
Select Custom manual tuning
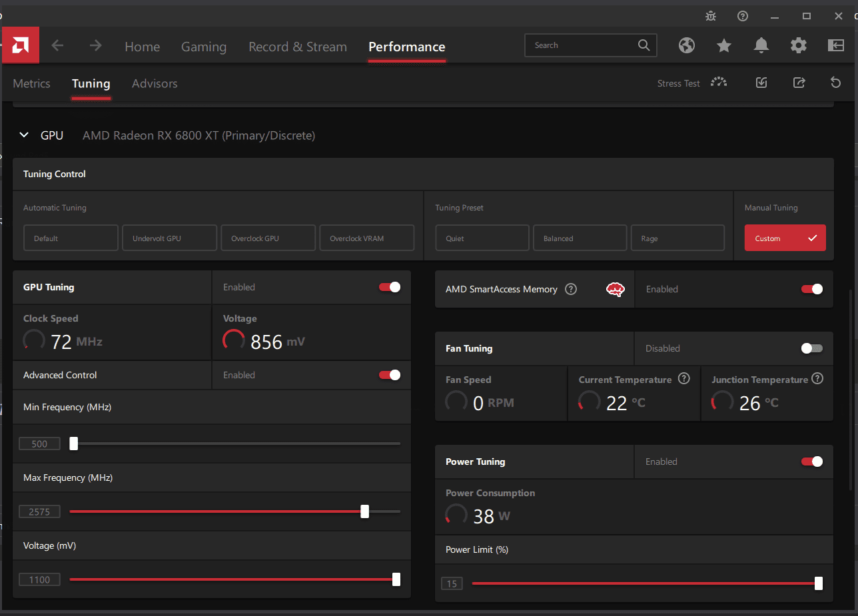785,238
